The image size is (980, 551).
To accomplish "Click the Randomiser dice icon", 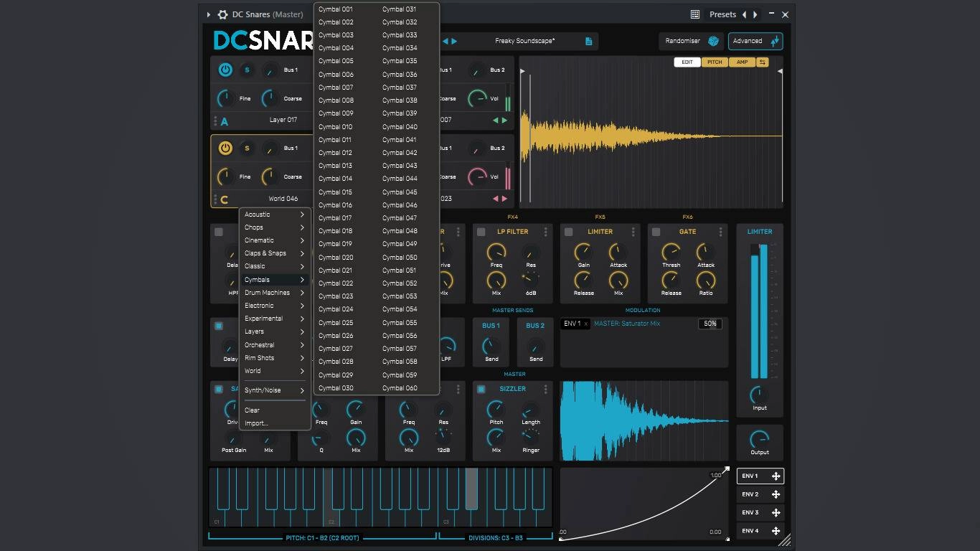I will pos(713,41).
